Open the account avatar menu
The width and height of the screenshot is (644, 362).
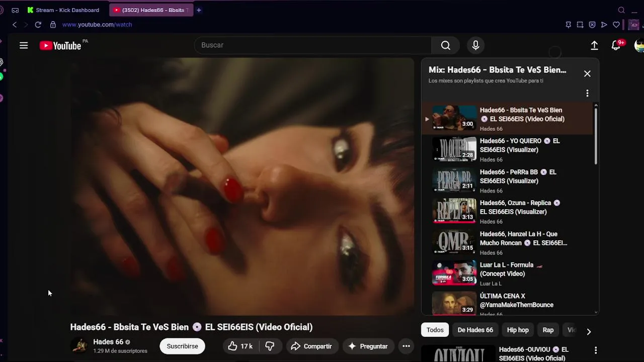(639, 46)
